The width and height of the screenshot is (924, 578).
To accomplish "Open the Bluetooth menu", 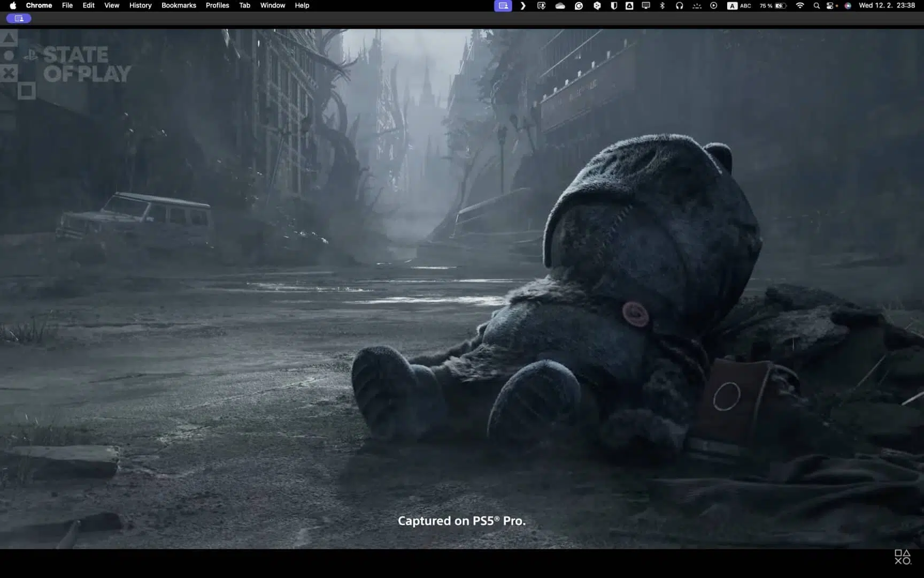I will [x=662, y=5].
